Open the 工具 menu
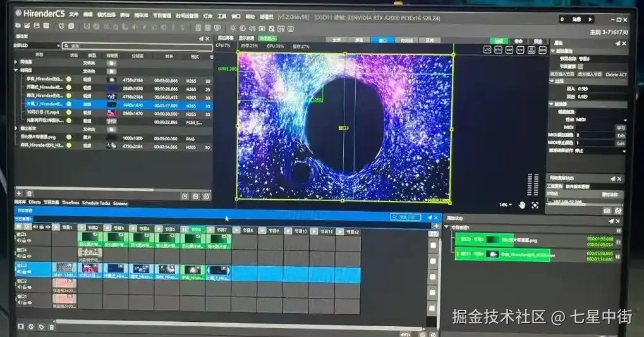 (x=222, y=16)
